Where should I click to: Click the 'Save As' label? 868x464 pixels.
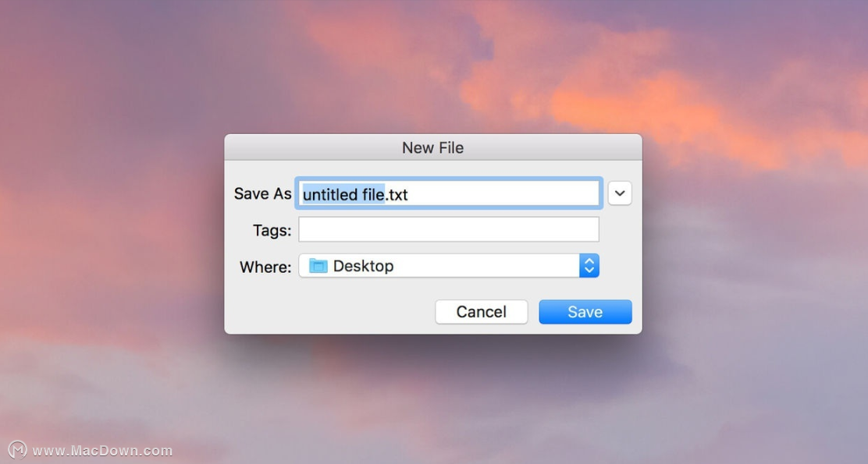262,193
